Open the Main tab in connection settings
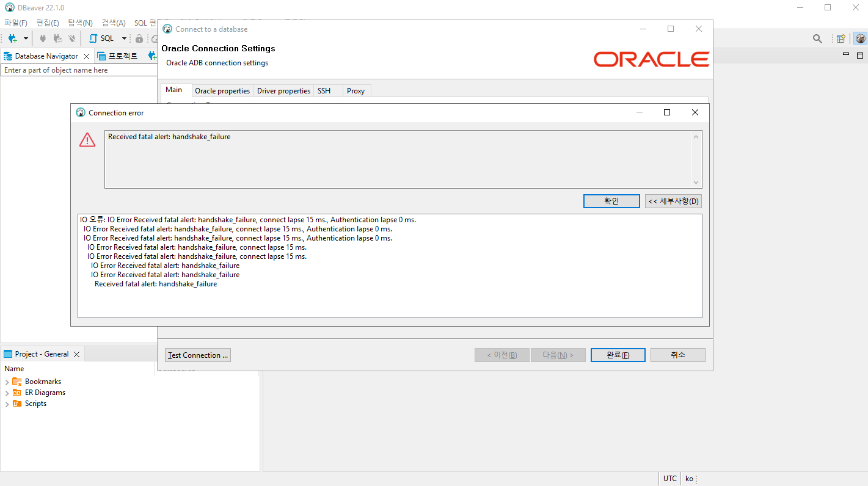The image size is (868, 486). (173, 90)
